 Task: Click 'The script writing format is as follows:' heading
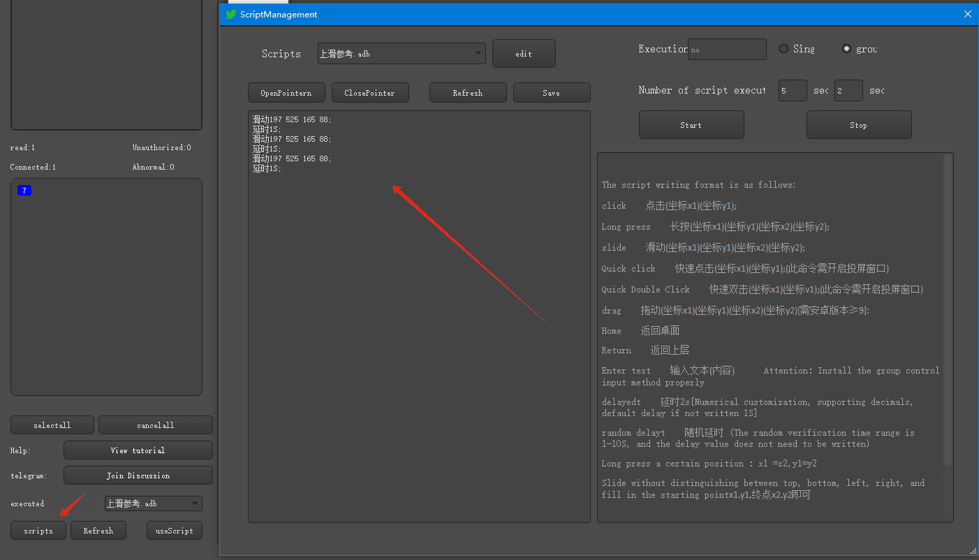pyautogui.click(x=699, y=185)
